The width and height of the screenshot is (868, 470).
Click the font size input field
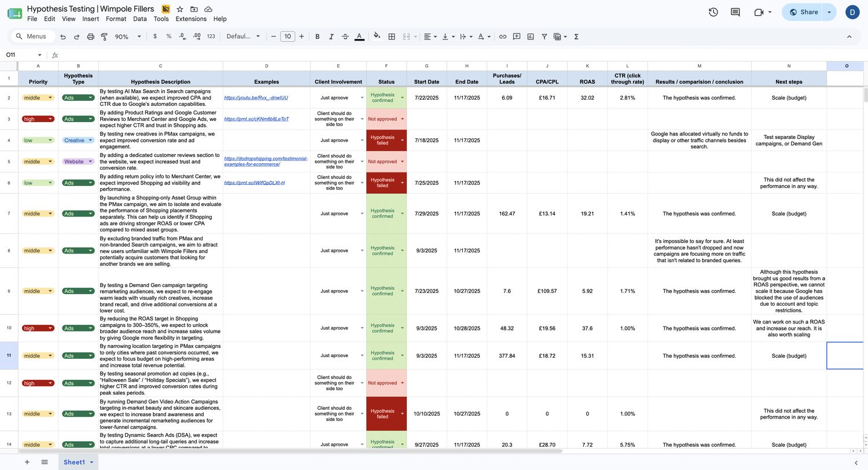pos(288,36)
